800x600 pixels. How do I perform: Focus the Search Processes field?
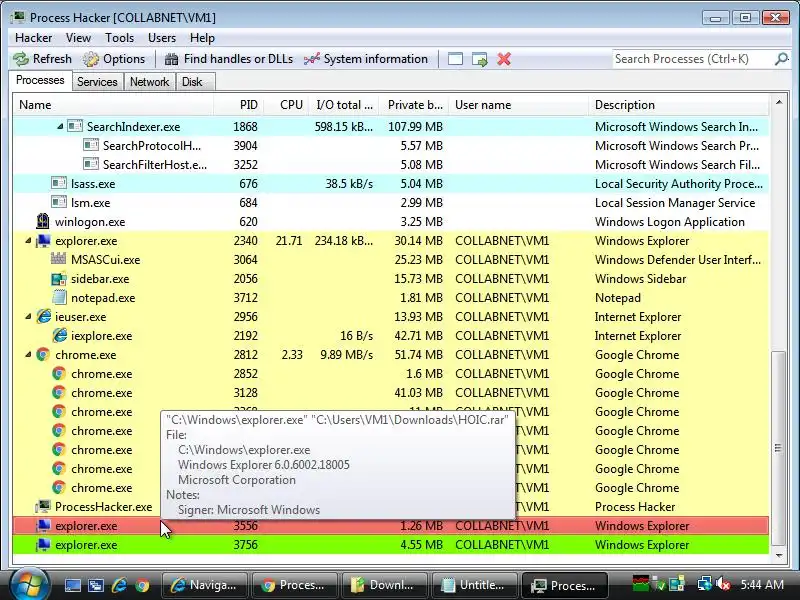(x=693, y=59)
